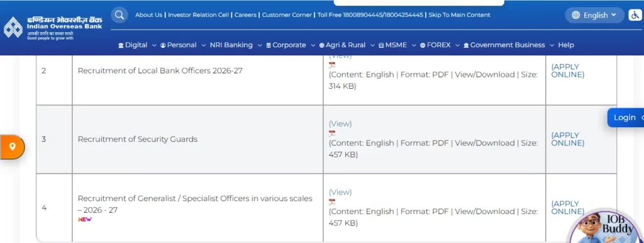The image size is (644, 243).
Task: Expand the Agri & Rural menu
Action: [347, 45]
